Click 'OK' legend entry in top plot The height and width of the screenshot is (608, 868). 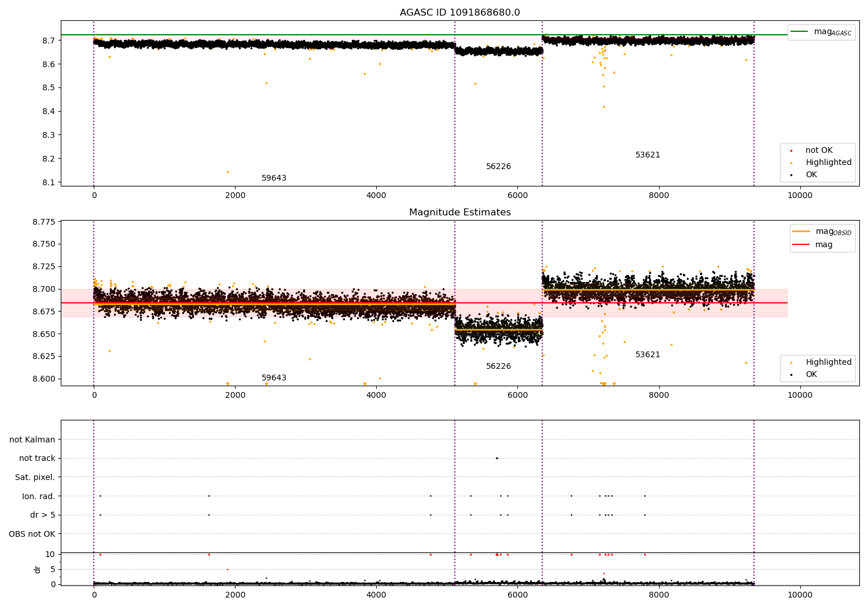point(804,175)
